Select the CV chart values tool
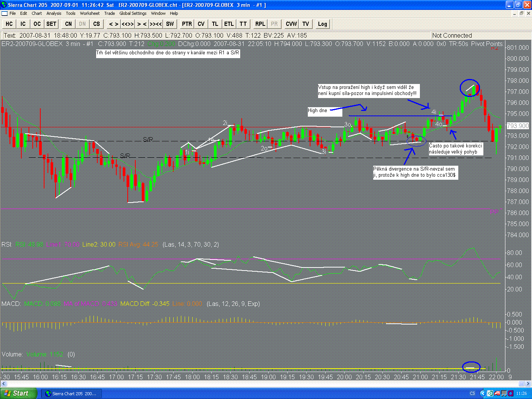 [201, 24]
